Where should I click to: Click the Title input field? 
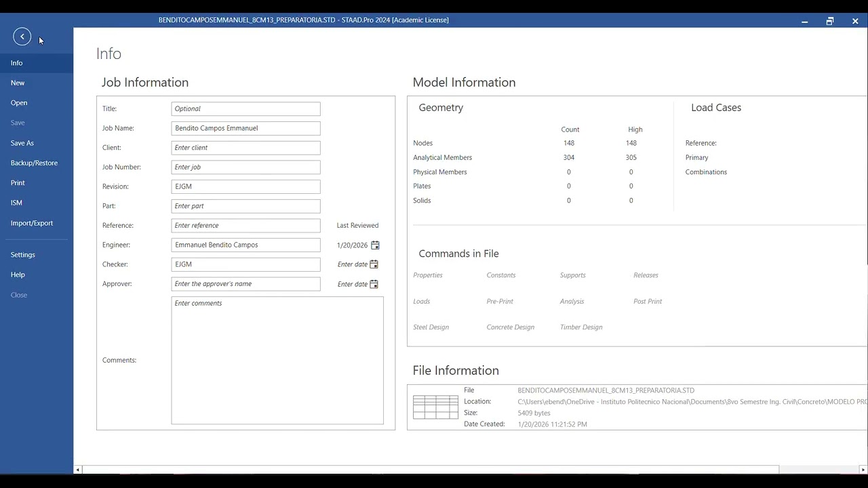click(245, 108)
